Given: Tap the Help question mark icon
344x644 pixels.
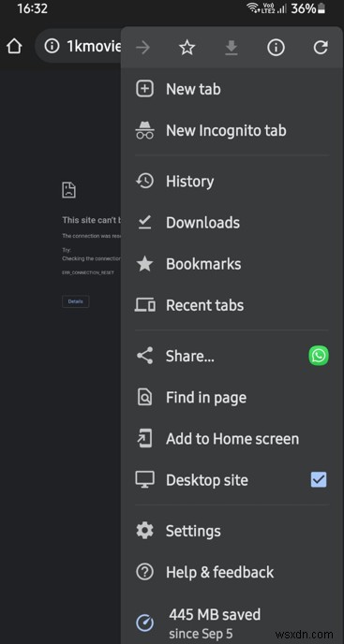Looking at the screenshot, I should (x=145, y=572).
